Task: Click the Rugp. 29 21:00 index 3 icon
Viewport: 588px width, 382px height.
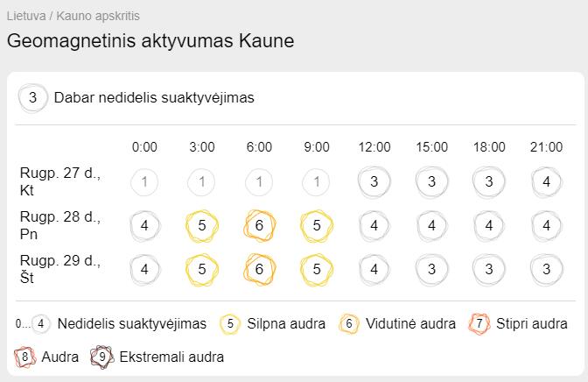Action: point(546,269)
